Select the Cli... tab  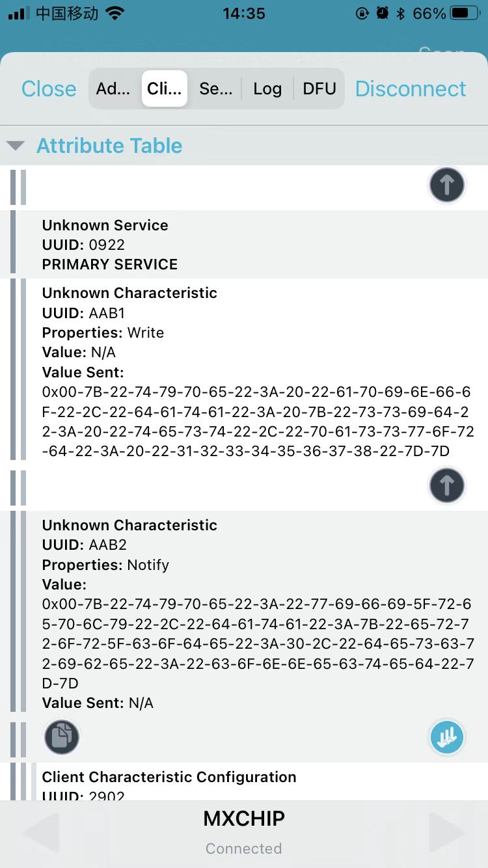165,88
